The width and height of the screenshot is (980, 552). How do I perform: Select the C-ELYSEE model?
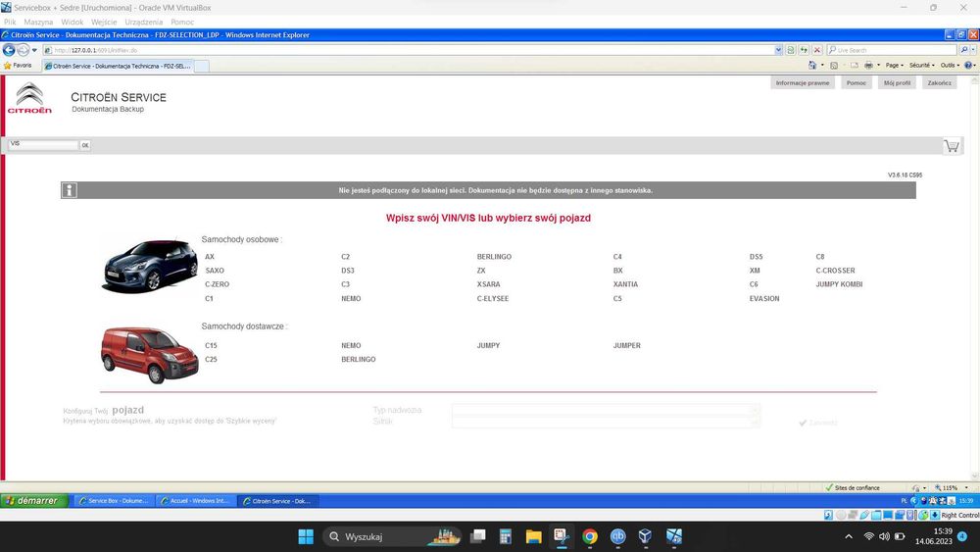pos(493,299)
